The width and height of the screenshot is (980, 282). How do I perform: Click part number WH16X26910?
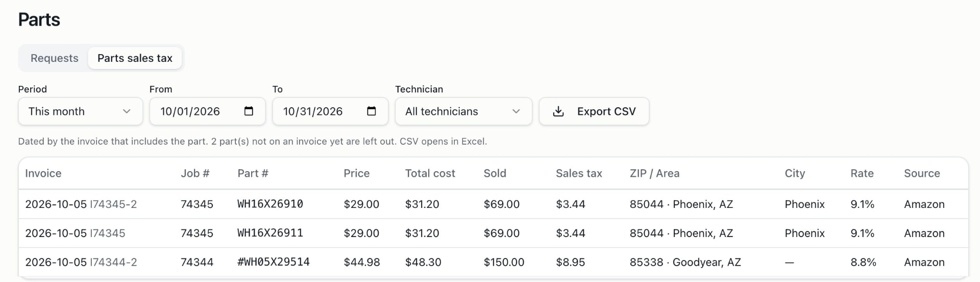click(270, 204)
